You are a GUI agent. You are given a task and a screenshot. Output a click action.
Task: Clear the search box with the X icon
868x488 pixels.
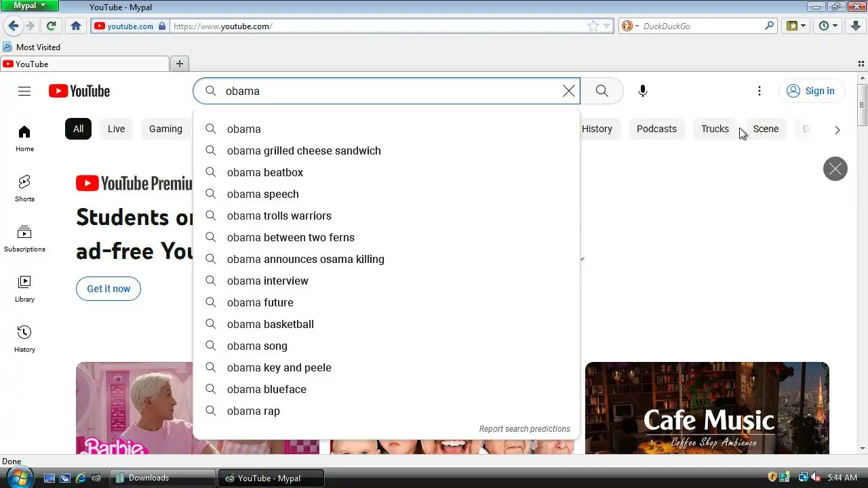point(569,91)
